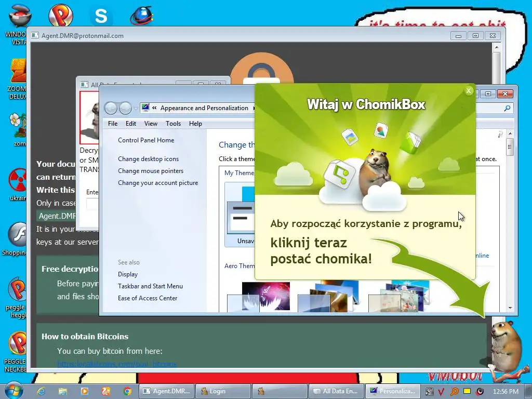This screenshot has width=532, height=399.
Task: Click scroll down arrow in Personalization window
Action: tap(510, 308)
